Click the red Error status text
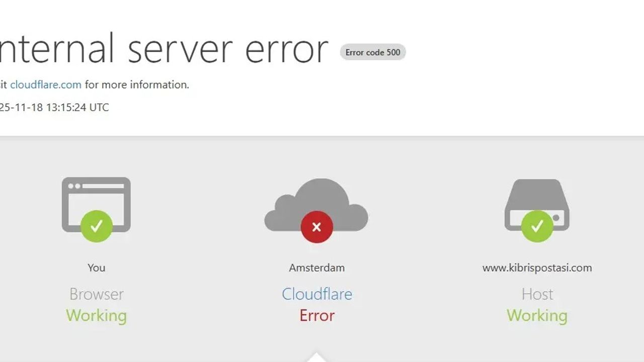This screenshot has width=644, height=362. coord(317,316)
